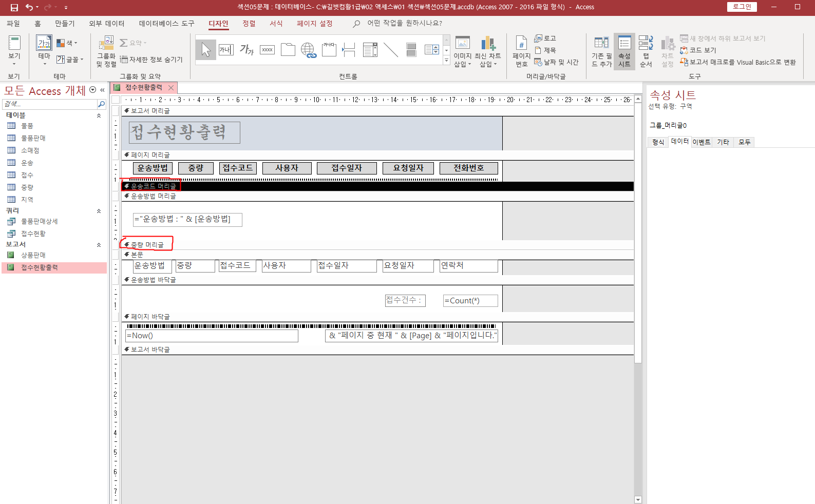Choose the Hyperlink globe control
The width and height of the screenshot is (815, 504).
click(x=308, y=50)
